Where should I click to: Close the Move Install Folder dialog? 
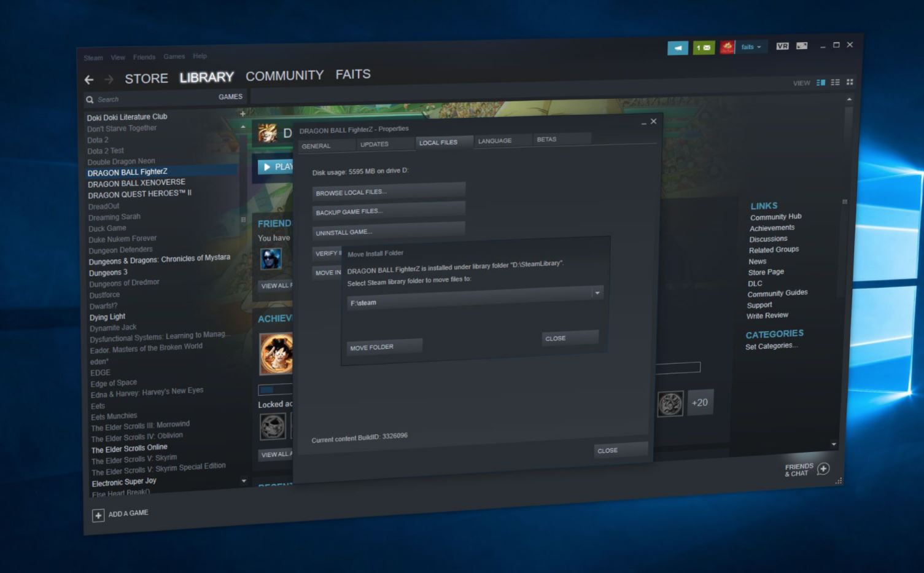pos(570,338)
